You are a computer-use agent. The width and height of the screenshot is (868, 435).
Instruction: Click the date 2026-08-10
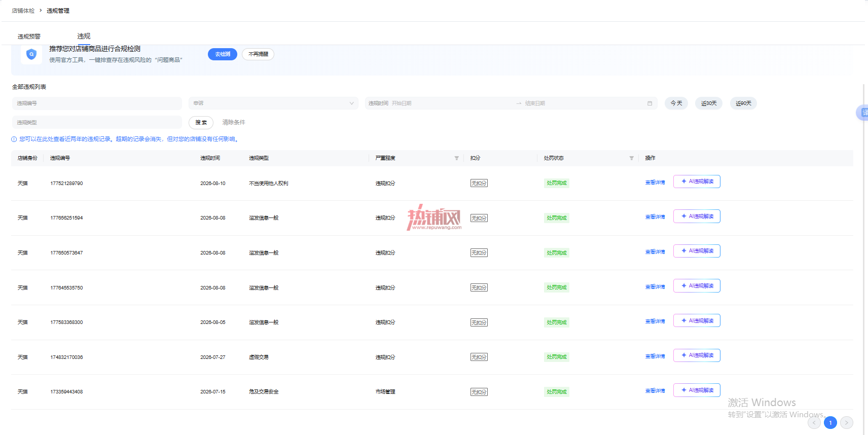point(213,184)
